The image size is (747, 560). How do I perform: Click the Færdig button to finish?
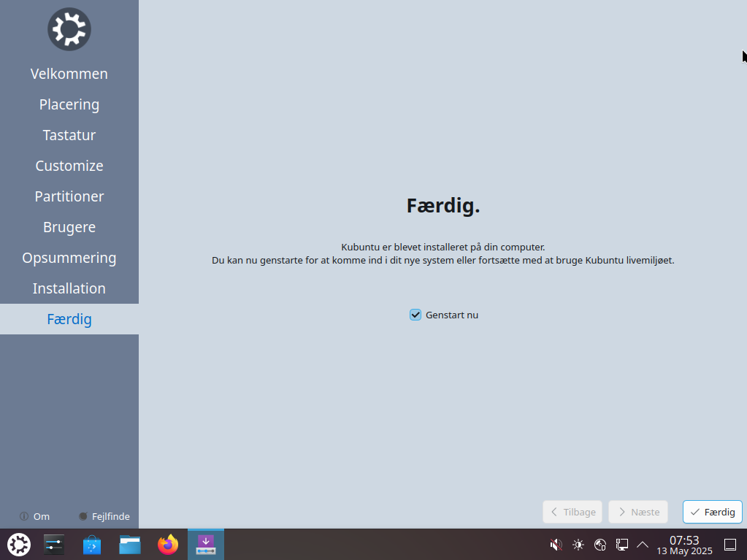pos(712,512)
